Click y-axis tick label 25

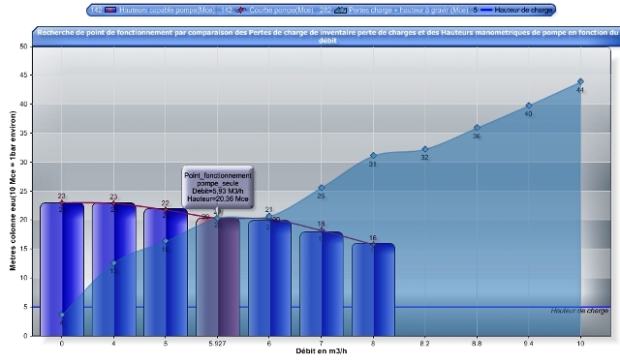click(x=23, y=191)
